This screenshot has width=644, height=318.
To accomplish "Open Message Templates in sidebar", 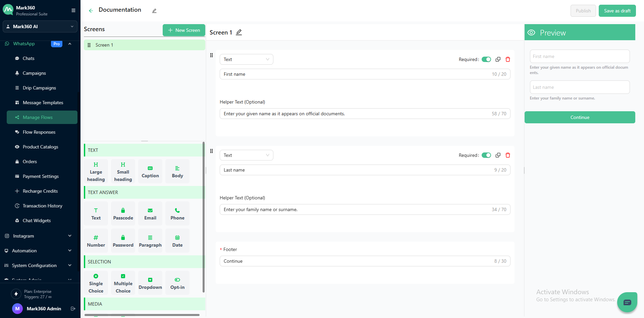I will pos(43,103).
